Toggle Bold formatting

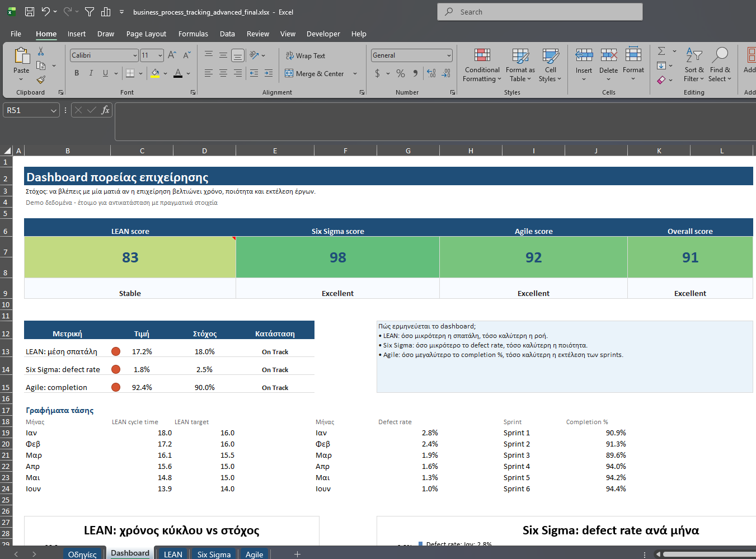coord(77,73)
